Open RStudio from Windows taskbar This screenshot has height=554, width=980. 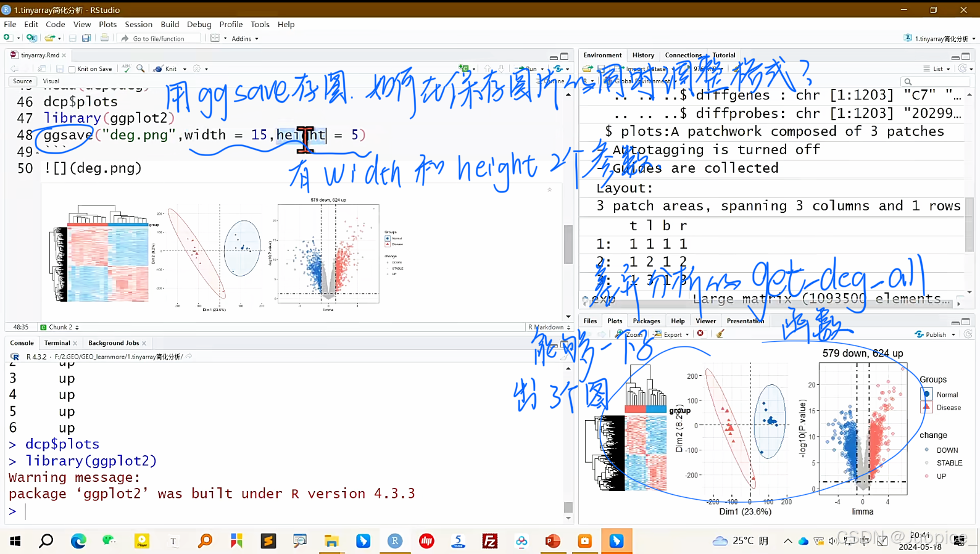coord(395,541)
